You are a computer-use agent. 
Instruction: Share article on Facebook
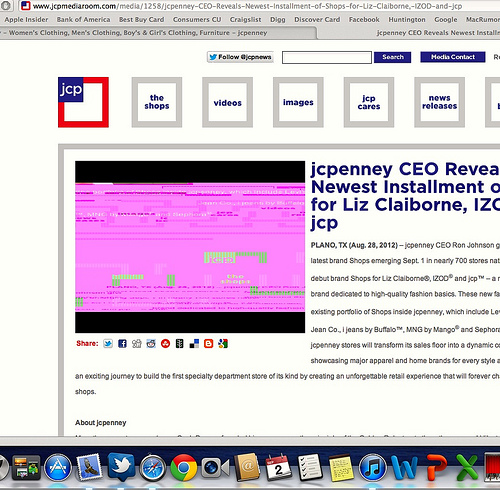click(122, 344)
